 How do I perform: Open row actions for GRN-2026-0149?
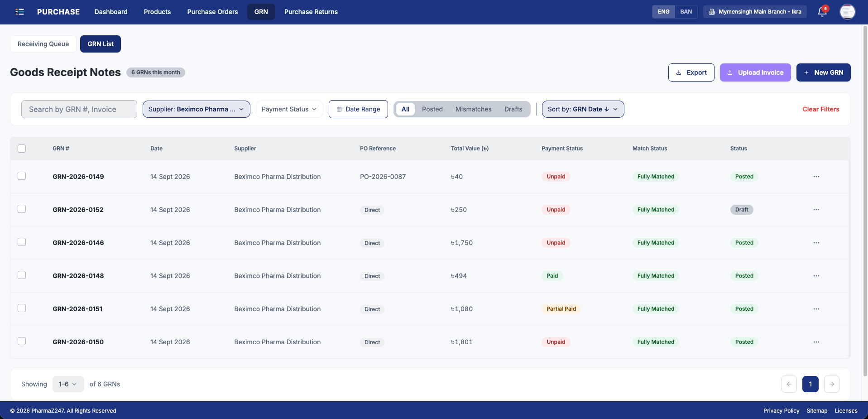[816, 177]
